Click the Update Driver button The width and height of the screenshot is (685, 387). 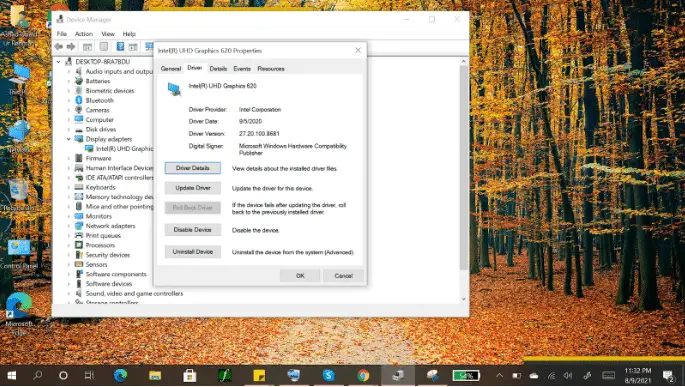[193, 188]
